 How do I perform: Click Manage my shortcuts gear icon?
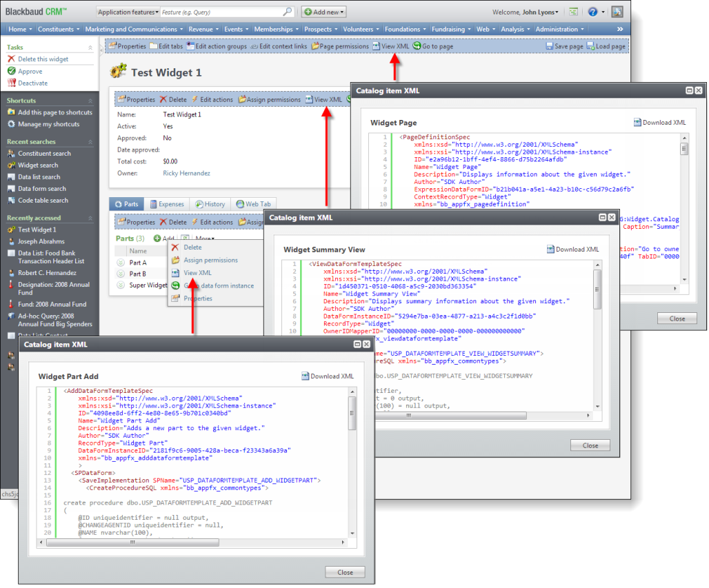click(11, 124)
